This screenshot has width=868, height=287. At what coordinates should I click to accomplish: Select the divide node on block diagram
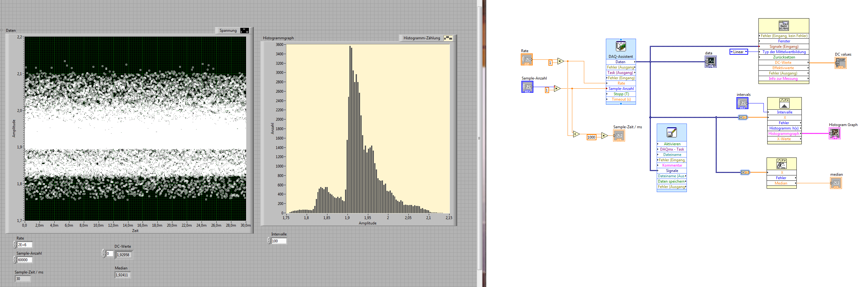576,134
